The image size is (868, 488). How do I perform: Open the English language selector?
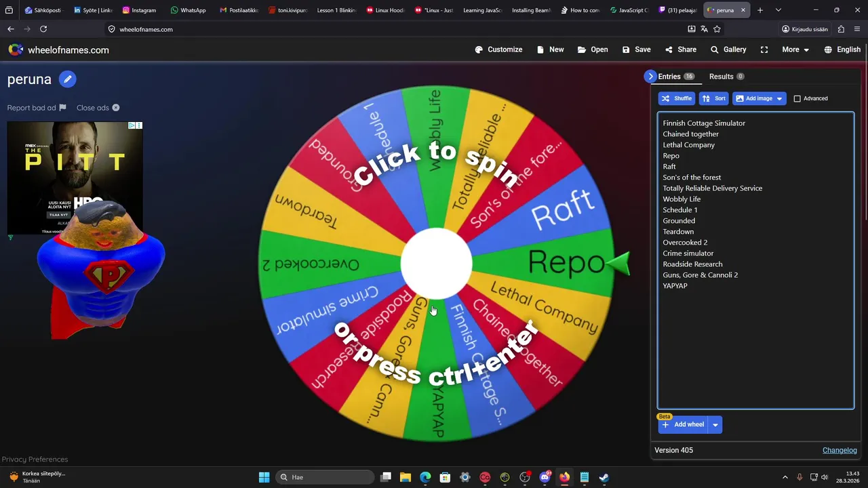click(x=842, y=49)
